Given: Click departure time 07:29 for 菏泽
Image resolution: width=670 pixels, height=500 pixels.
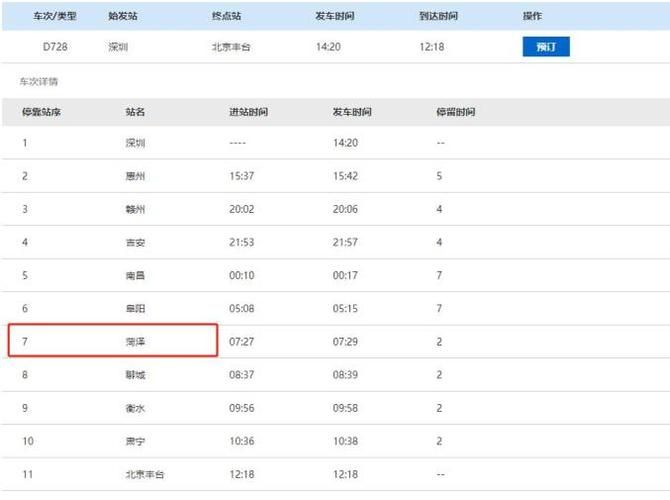Looking at the screenshot, I should point(345,342).
